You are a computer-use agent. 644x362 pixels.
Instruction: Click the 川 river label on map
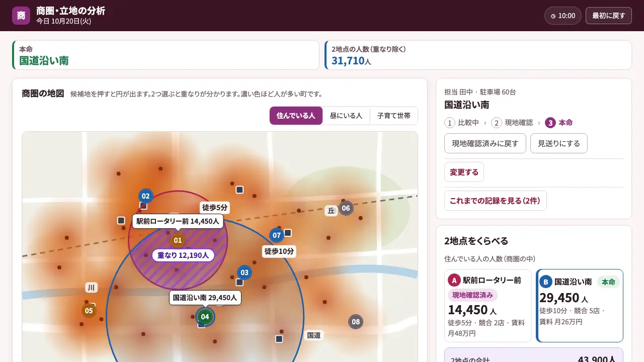coord(91,288)
